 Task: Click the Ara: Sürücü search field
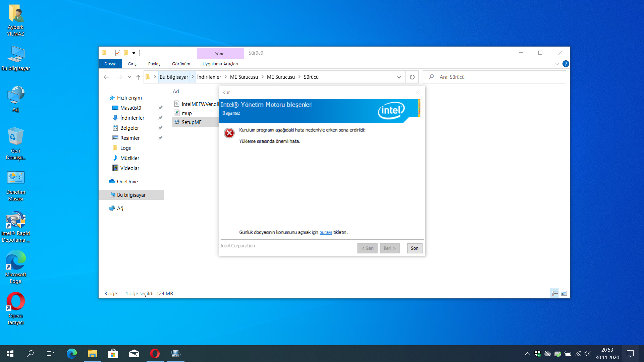pyautogui.click(x=496, y=77)
